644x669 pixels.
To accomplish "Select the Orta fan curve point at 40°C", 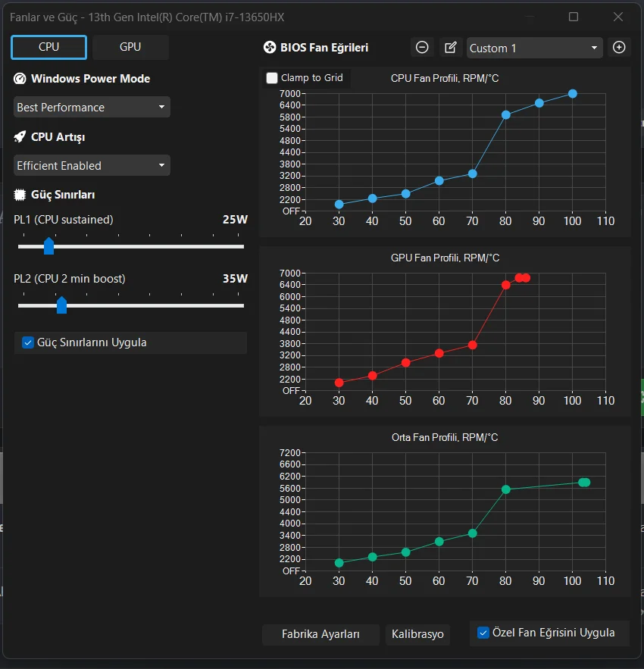I will click(x=372, y=557).
